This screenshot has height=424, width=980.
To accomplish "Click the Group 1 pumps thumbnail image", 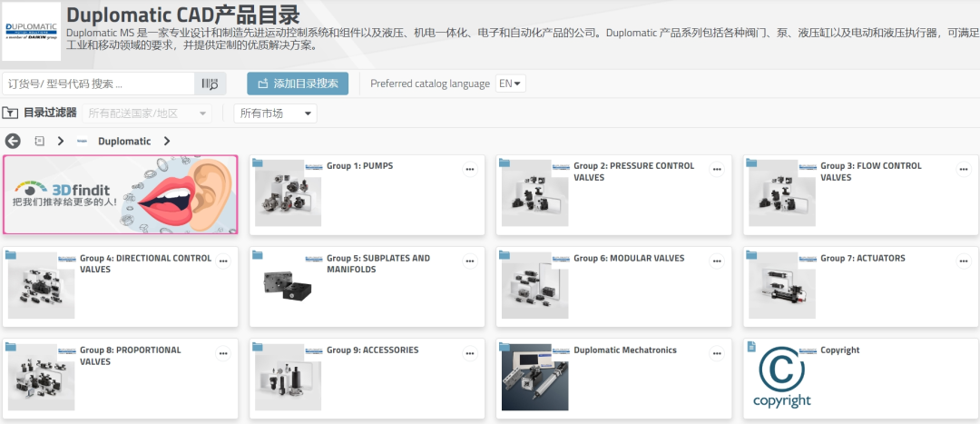I will tap(289, 193).
